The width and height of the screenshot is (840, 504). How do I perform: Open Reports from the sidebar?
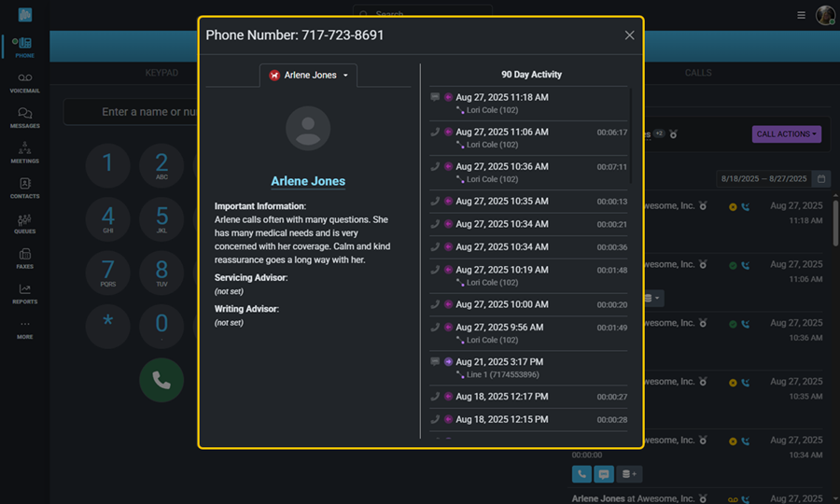click(x=24, y=294)
